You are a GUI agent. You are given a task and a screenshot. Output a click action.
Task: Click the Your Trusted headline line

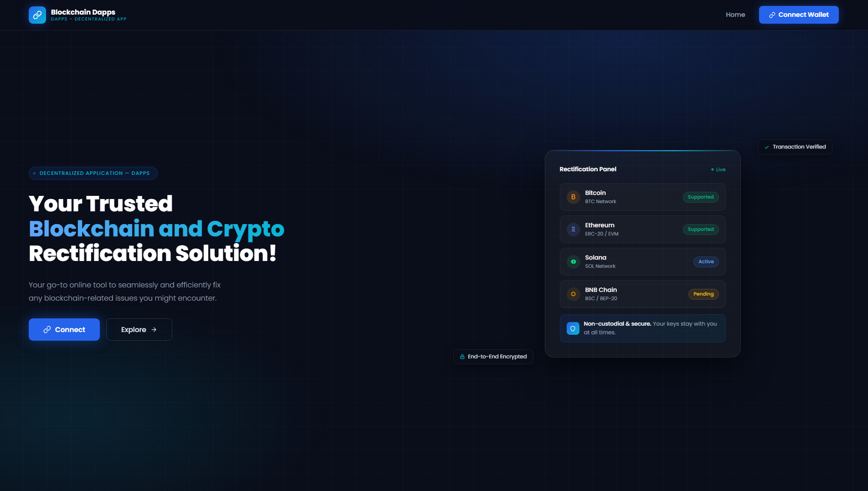click(101, 204)
